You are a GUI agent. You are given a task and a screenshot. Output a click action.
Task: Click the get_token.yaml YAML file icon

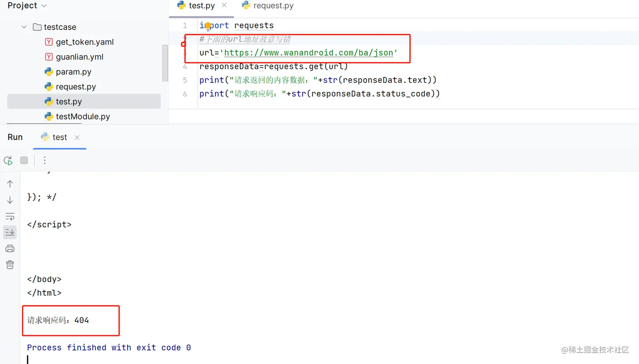49,42
